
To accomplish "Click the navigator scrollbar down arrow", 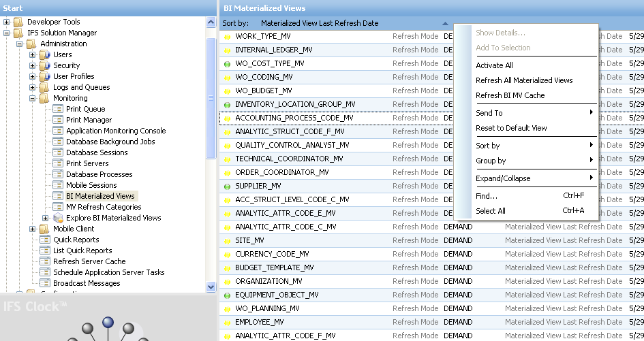I will pos(211,287).
